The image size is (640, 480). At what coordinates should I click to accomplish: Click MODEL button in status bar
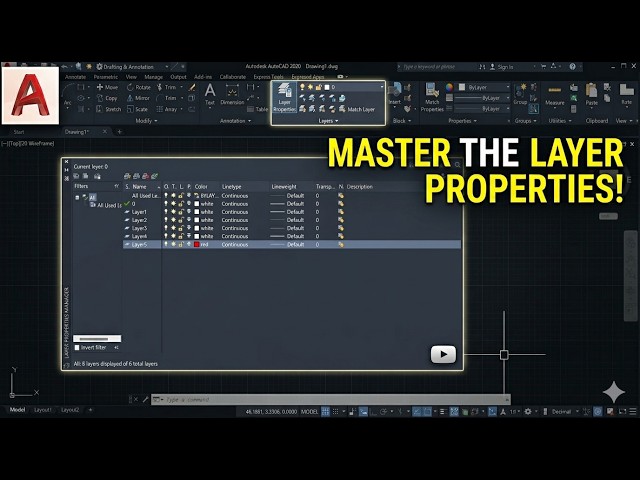(x=309, y=411)
